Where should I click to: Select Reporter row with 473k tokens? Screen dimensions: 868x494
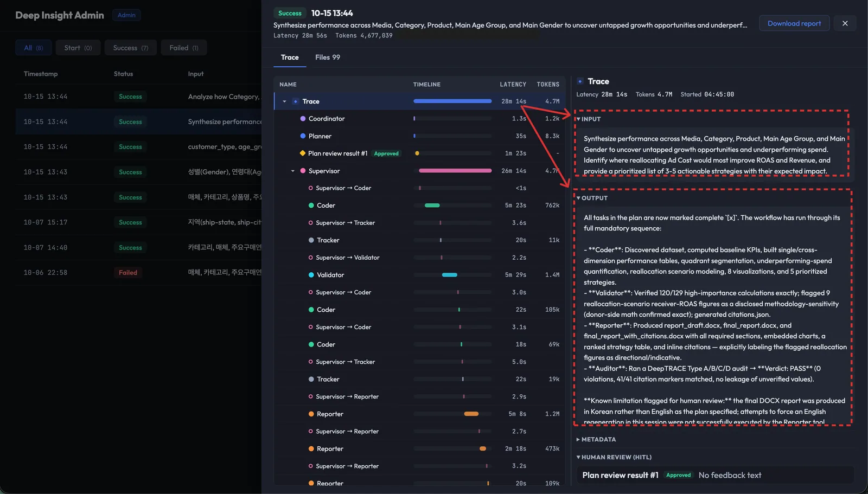tap(419, 449)
